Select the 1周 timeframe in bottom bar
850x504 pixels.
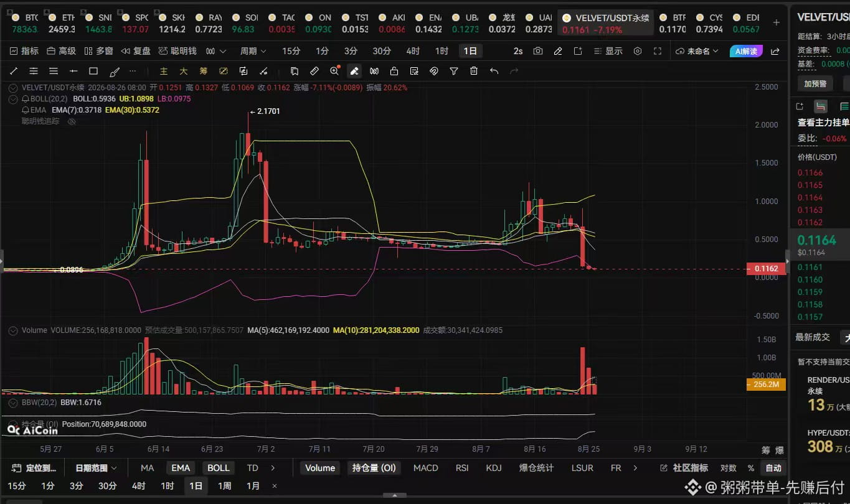point(224,486)
